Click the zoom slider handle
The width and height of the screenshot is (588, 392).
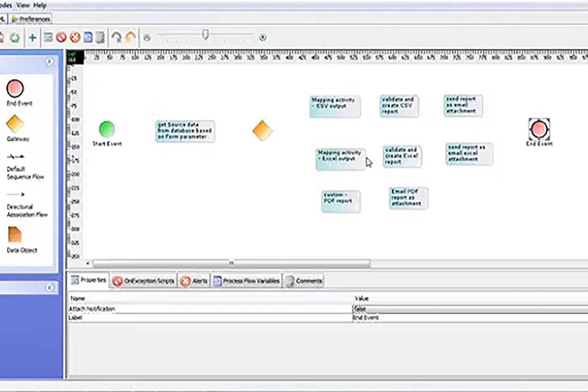pyautogui.click(x=205, y=35)
